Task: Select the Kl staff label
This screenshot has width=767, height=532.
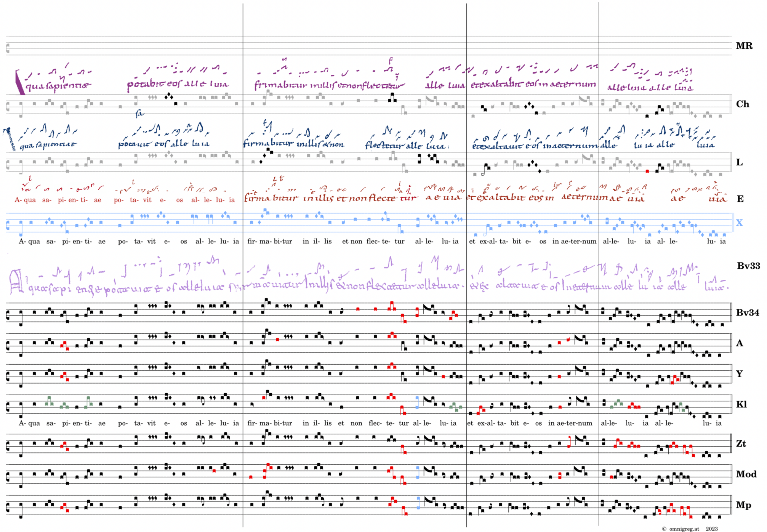Action: pos(741,405)
